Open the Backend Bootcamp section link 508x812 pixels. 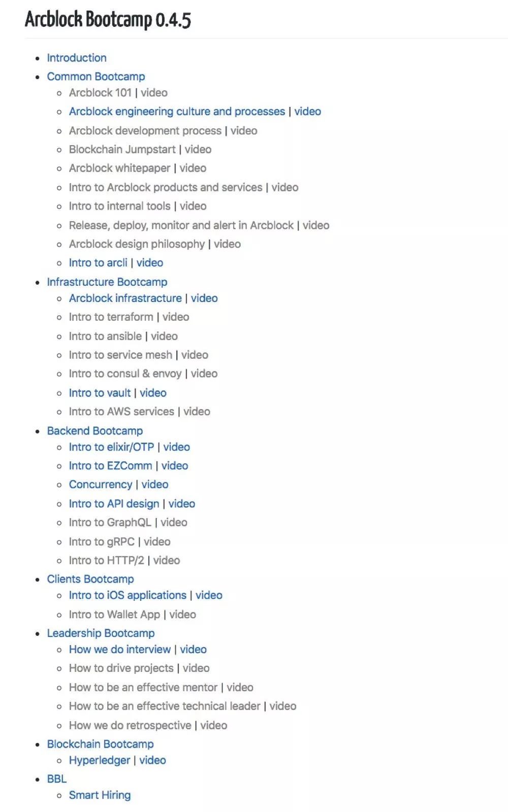click(x=95, y=431)
